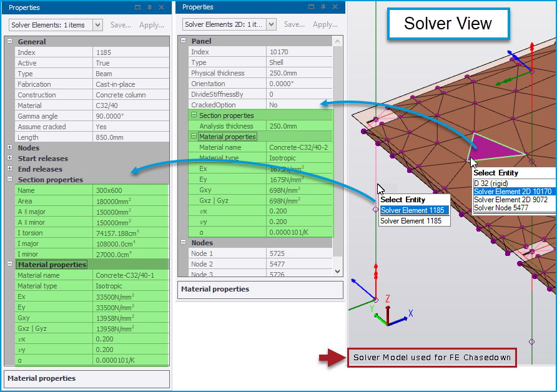557x392 pixels.
Task: Click Apply button in right Properties panel
Action: click(x=325, y=25)
